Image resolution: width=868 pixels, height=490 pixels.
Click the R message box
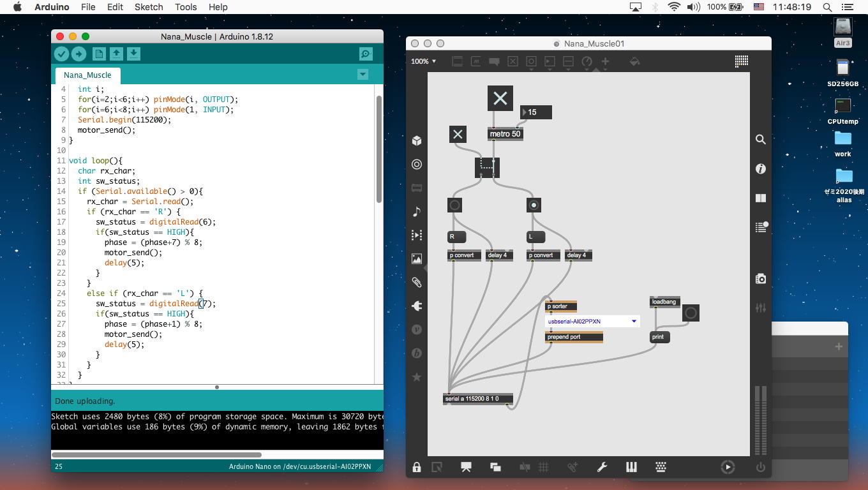[x=456, y=237]
